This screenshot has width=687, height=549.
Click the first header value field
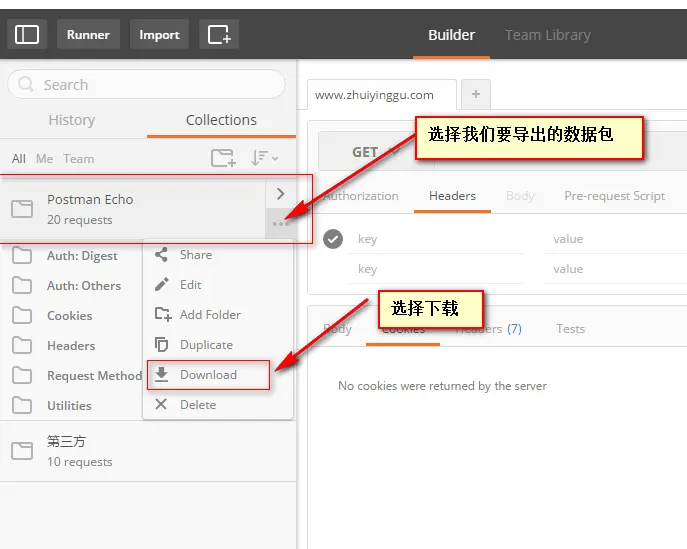coord(615,239)
